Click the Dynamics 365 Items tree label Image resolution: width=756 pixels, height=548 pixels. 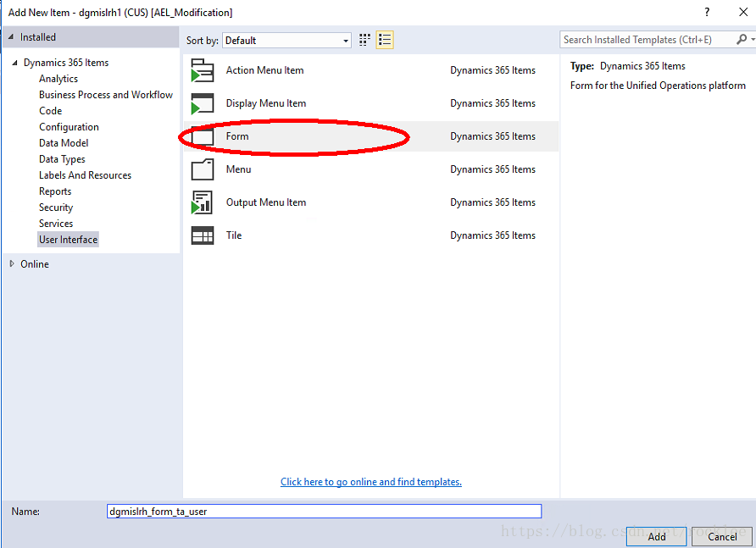click(66, 63)
